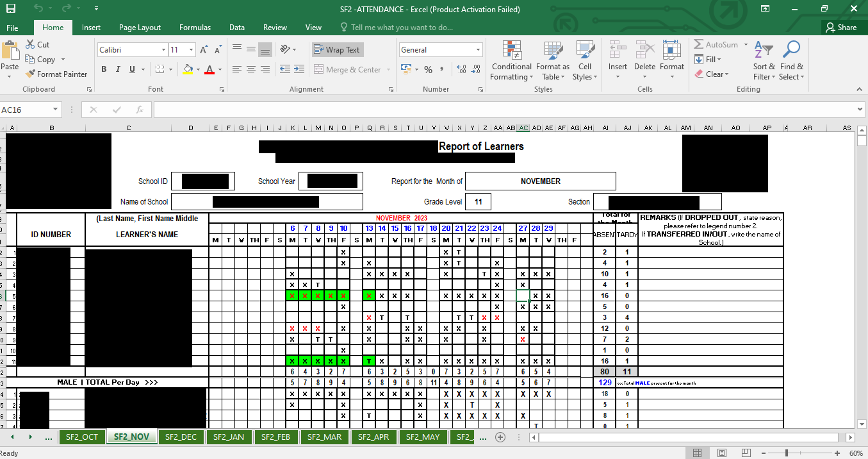Switch to Page Layout view
868x459 pixels.
click(721, 453)
